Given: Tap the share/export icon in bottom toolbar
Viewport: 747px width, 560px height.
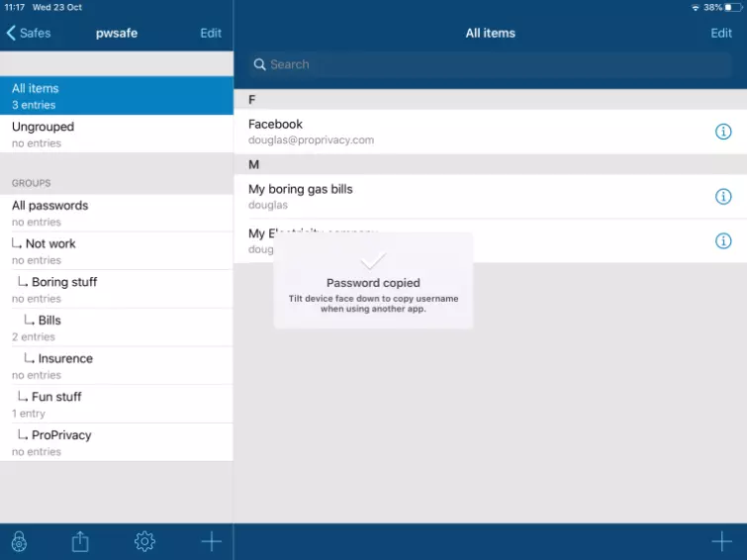Looking at the screenshot, I should coord(81,541).
